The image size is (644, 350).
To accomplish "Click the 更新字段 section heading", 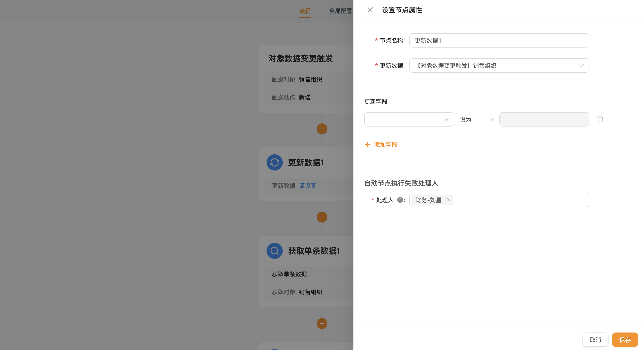I will (x=376, y=102).
